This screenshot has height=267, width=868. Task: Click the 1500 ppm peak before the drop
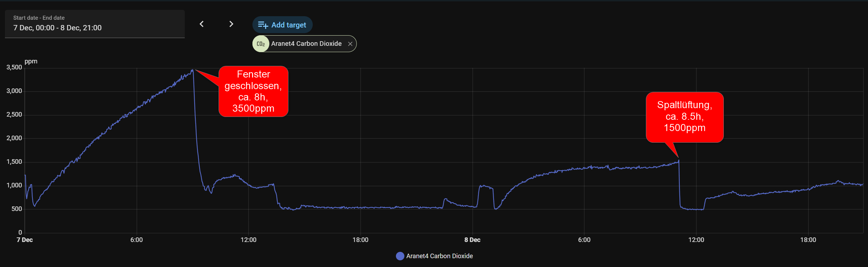(679, 161)
